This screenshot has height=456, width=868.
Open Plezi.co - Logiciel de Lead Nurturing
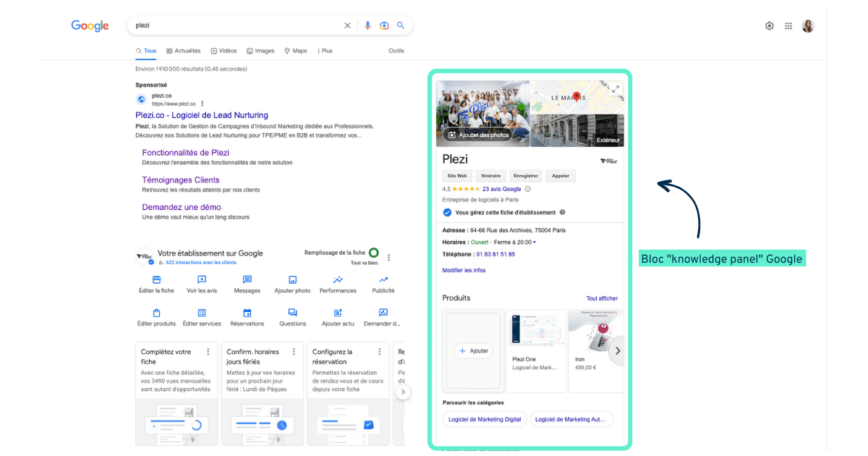(x=202, y=115)
